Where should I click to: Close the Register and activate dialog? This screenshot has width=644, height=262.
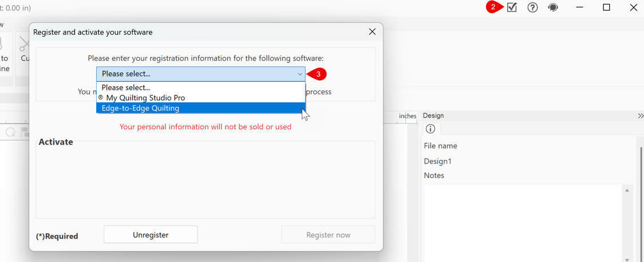click(x=372, y=31)
